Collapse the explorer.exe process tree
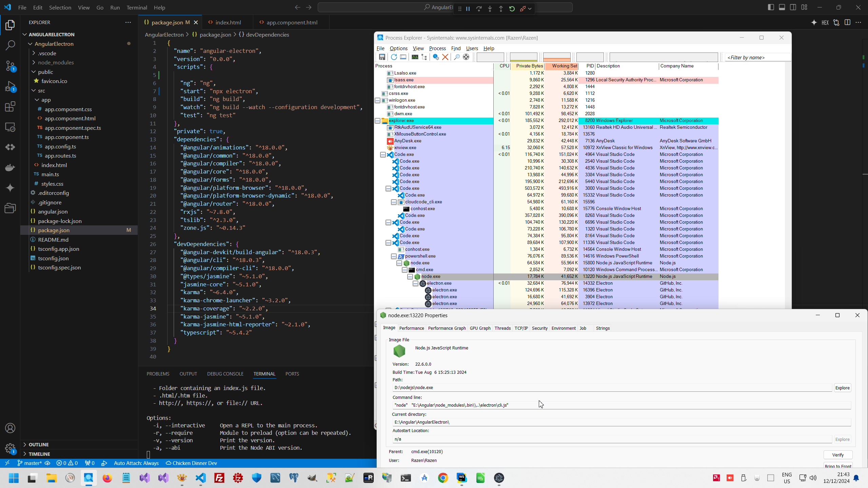The height and width of the screenshot is (488, 868). [377, 121]
